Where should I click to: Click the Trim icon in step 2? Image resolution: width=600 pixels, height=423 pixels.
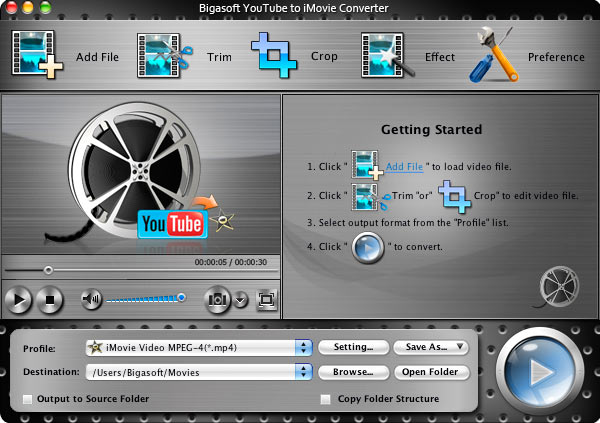tap(370, 197)
